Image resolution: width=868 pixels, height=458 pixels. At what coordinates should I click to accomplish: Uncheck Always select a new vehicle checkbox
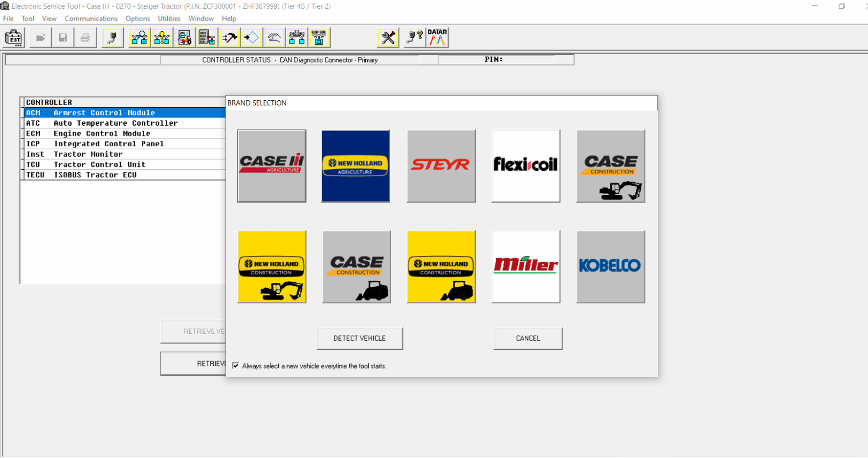coord(236,366)
